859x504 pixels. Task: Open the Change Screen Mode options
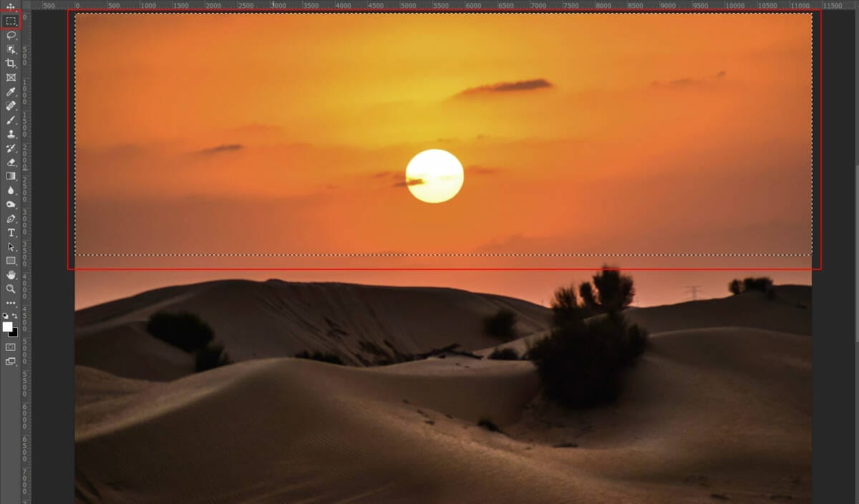(x=11, y=362)
